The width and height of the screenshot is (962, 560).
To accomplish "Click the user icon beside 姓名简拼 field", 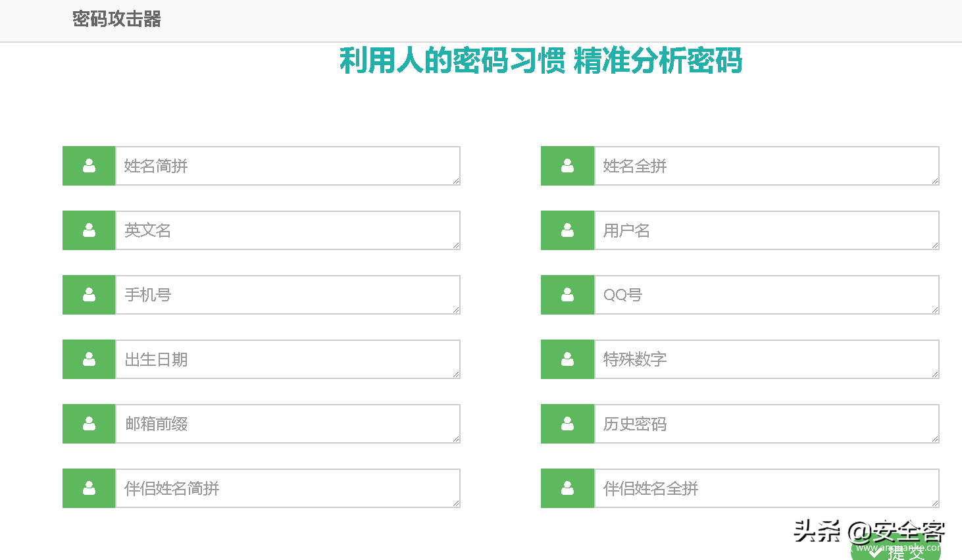I will 89,166.
